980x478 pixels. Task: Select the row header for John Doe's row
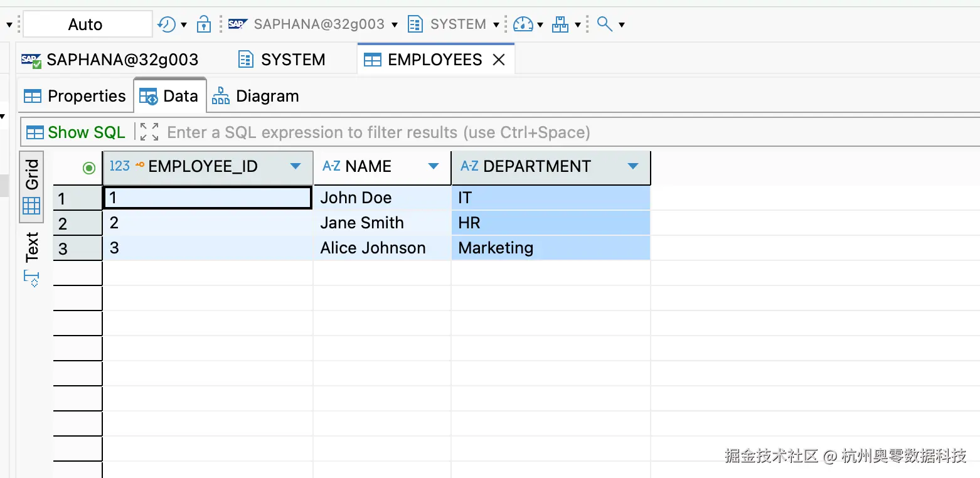(78, 199)
